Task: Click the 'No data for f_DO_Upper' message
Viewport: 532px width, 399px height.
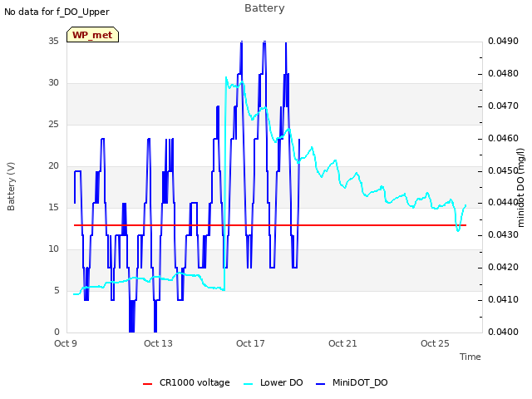Action: [x=57, y=12]
